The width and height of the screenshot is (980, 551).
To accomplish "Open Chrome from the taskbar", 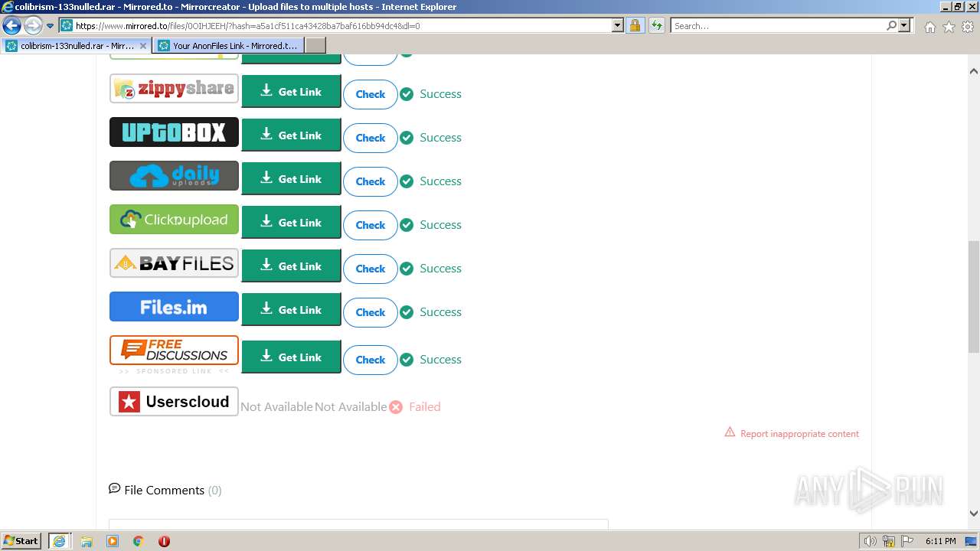I will [x=139, y=541].
